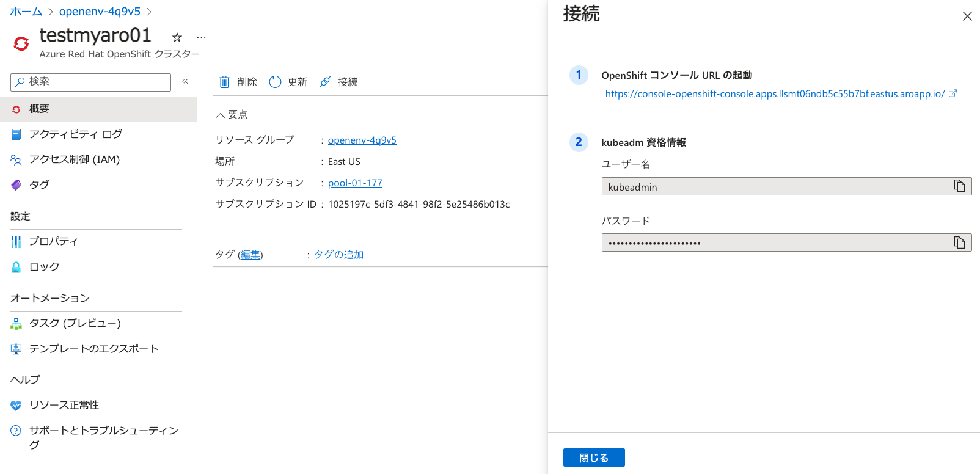Click the 更新 refresh icon
This screenshot has height=474, width=980.
click(275, 82)
